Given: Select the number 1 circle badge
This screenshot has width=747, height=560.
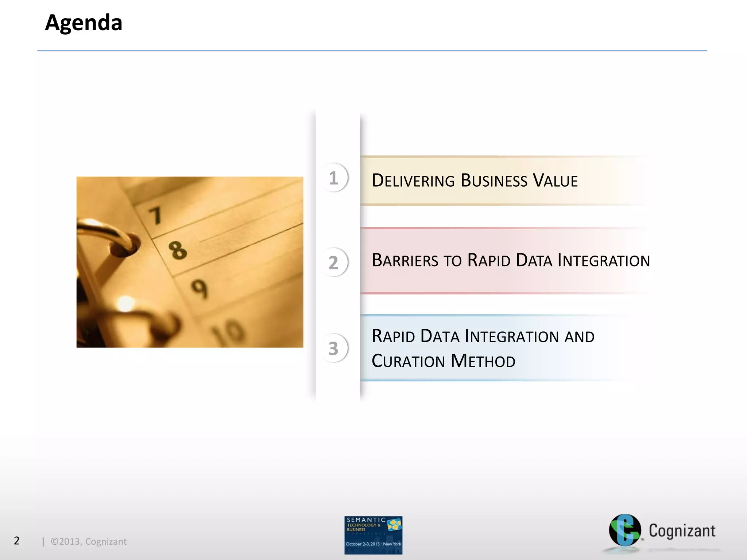Looking at the screenshot, I should [334, 178].
